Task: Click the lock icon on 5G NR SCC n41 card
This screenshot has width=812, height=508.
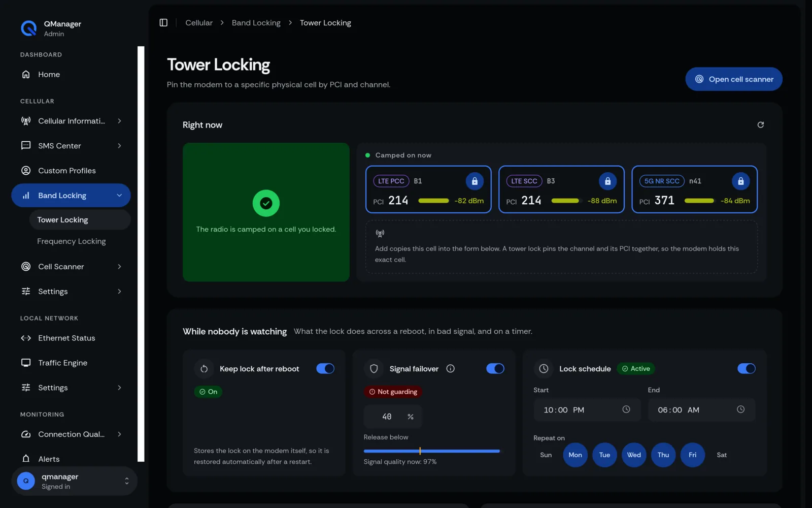Action: (740, 181)
